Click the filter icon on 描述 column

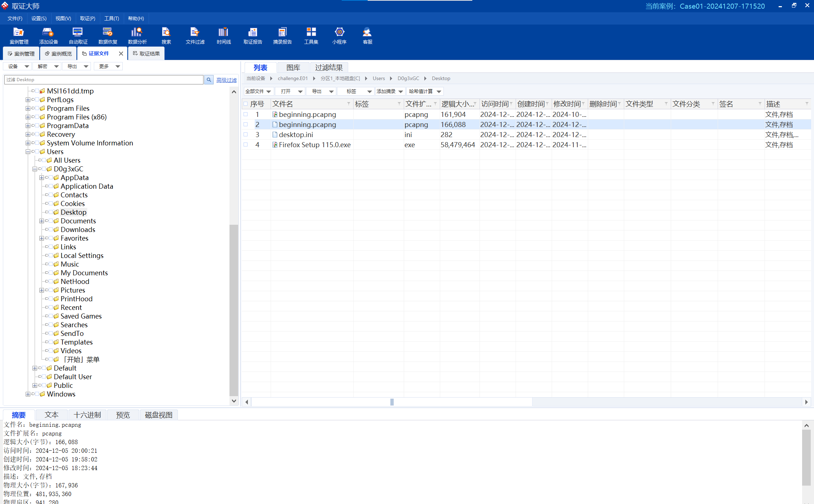click(807, 104)
